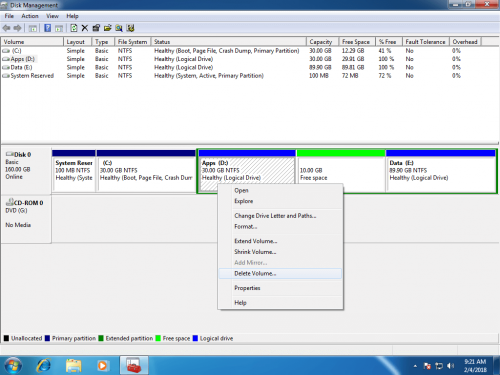Sort by the Volume column header
The height and width of the screenshot is (375, 500).
tap(32, 42)
